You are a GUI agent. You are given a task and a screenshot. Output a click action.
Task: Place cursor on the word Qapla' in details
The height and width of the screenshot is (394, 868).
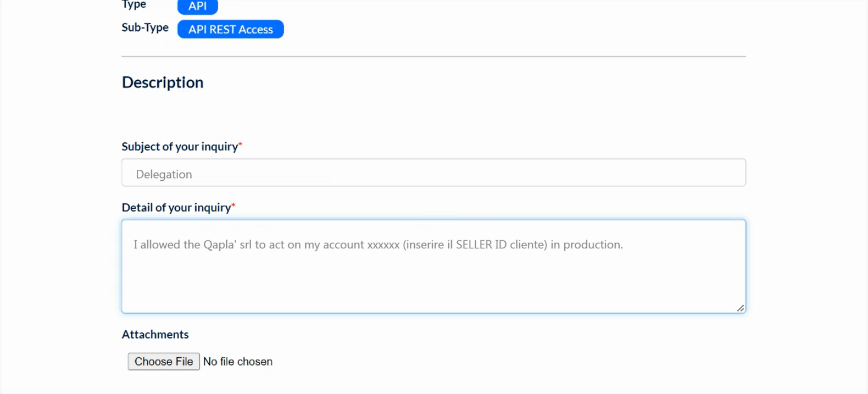220,245
